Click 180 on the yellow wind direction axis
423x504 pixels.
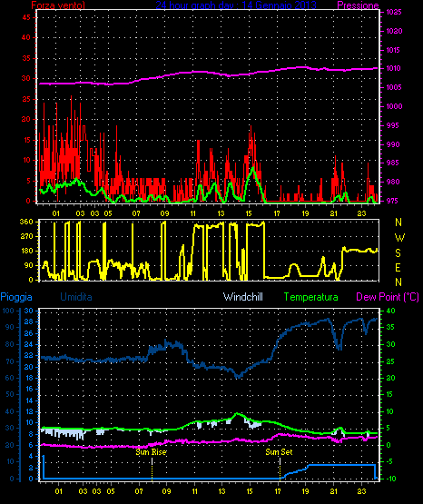(x=26, y=251)
